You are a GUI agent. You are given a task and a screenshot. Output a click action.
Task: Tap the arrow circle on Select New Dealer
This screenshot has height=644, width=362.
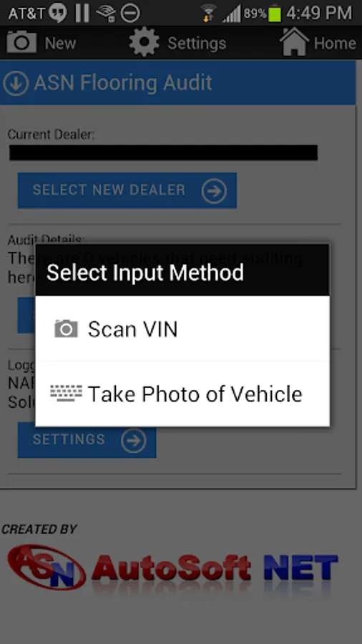[x=214, y=191]
